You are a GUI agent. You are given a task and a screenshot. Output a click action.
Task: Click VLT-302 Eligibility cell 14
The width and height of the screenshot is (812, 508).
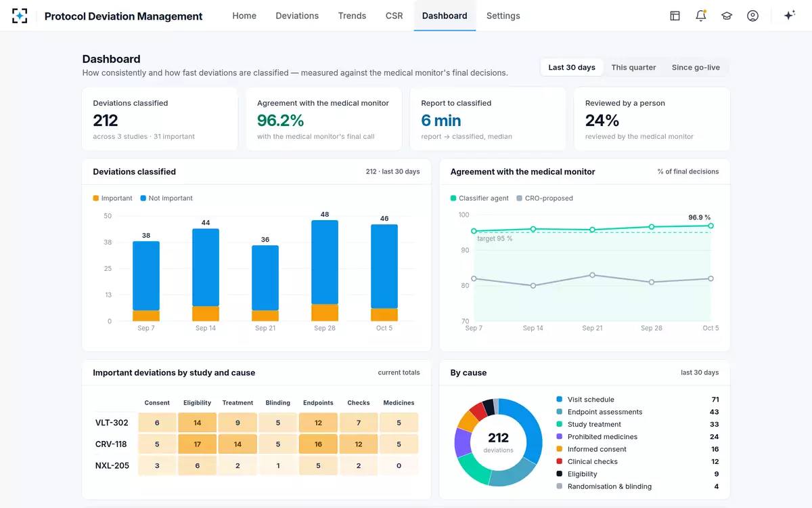coord(198,423)
